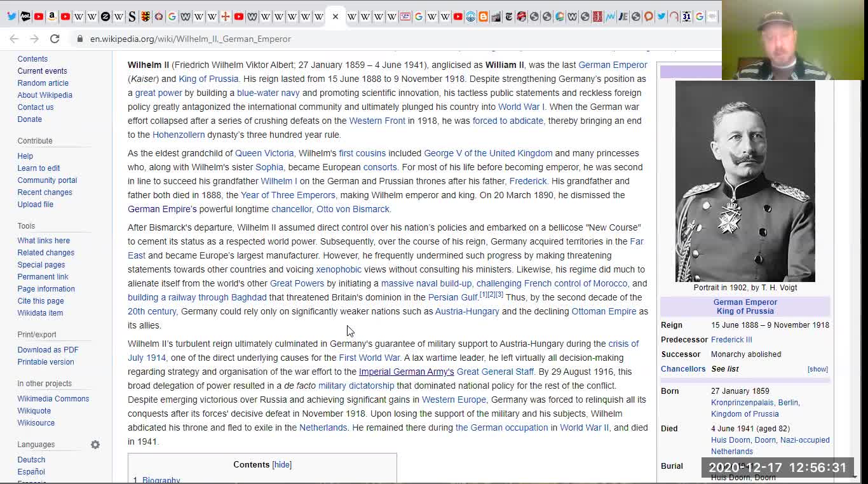Open the Wikimedia Commons link

pyautogui.click(x=53, y=399)
